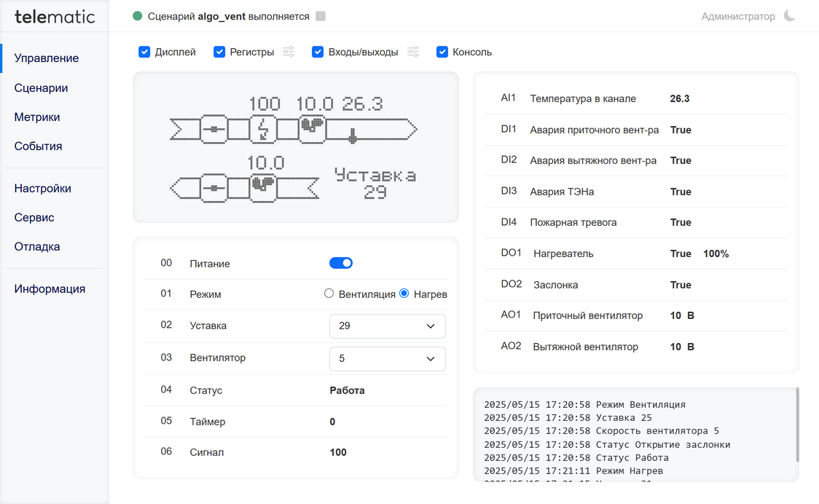
Task: Click register 01 Режим label
Action: pos(205,294)
